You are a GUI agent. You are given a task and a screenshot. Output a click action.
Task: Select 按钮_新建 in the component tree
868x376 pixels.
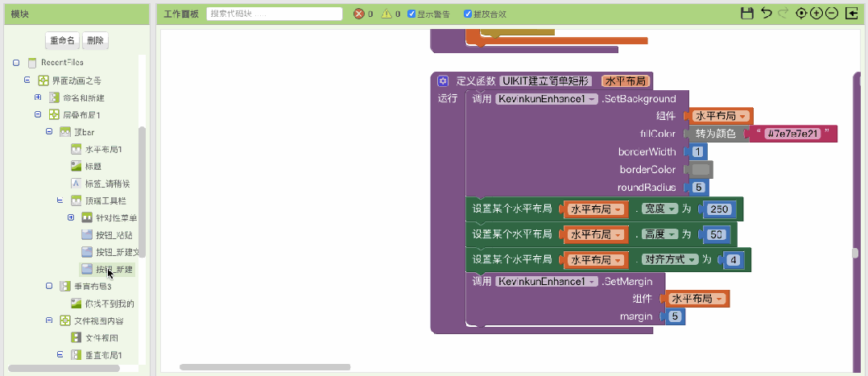pyautogui.click(x=114, y=270)
